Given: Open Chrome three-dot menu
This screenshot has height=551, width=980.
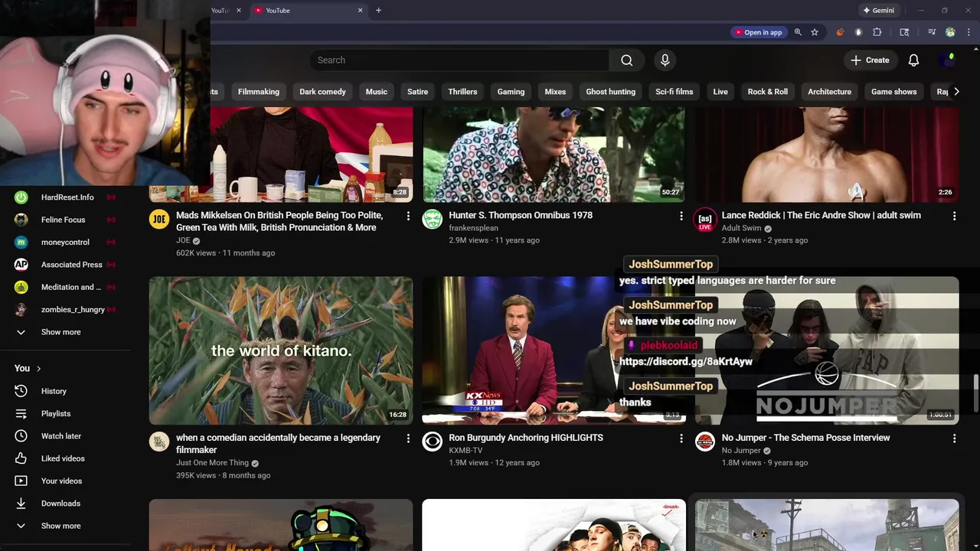Looking at the screenshot, I should [x=969, y=32].
